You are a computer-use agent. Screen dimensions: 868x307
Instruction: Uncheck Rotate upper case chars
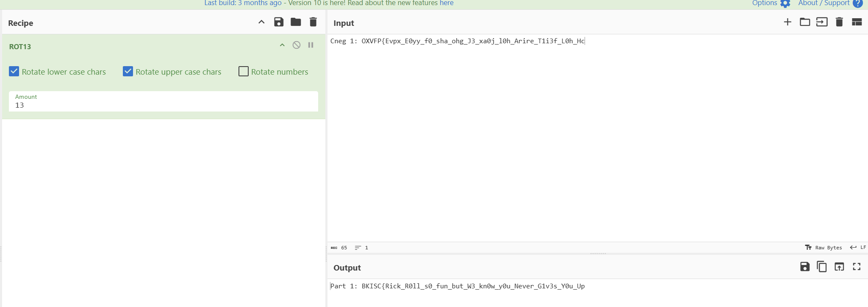128,71
